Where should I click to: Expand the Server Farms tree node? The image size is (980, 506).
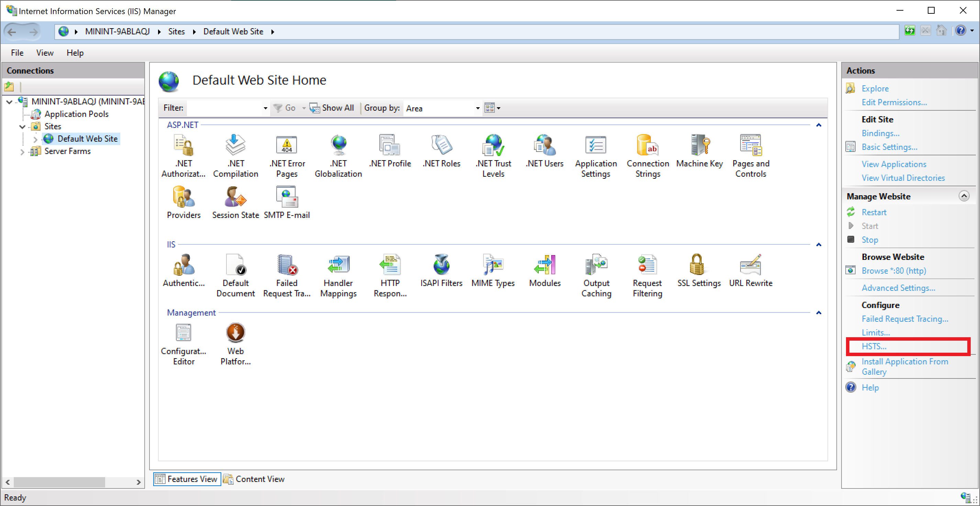[22, 152]
